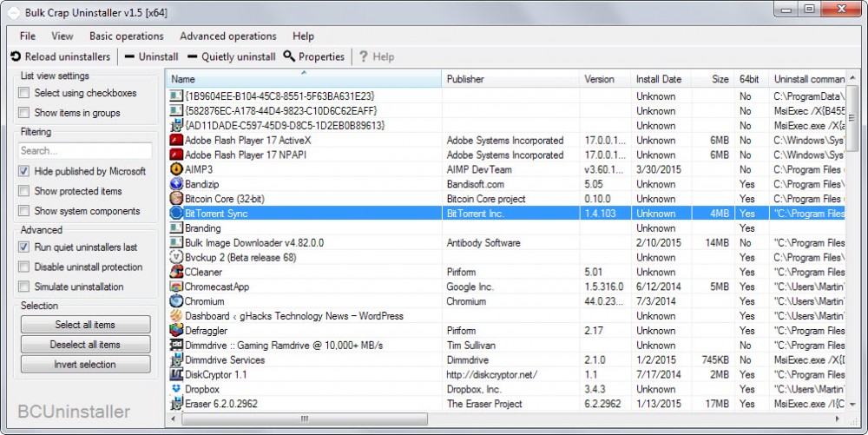Click the Select all items button
The image size is (868, 435).
tap(85, 325)
